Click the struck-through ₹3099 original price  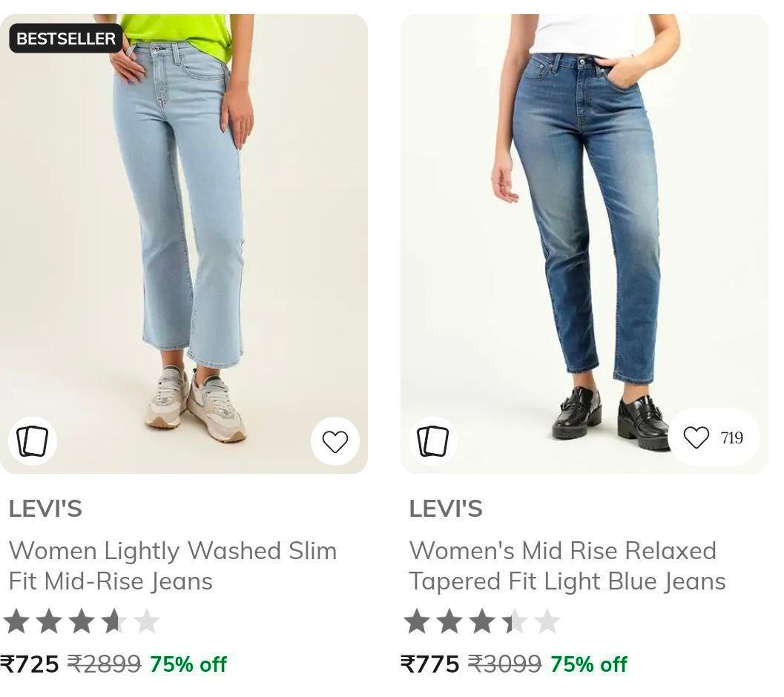pyautogui.click(x=504, y=664)
